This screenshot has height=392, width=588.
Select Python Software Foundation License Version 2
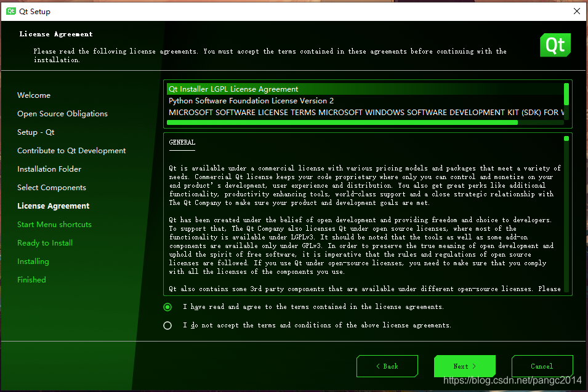tap(365, 100)
